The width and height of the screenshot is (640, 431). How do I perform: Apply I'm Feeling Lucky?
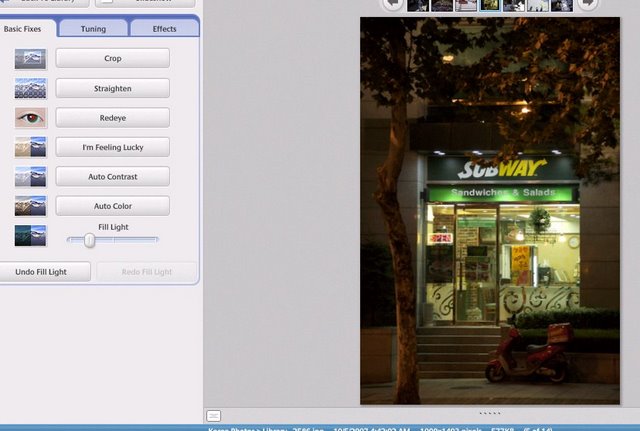(x=113, y=147)
